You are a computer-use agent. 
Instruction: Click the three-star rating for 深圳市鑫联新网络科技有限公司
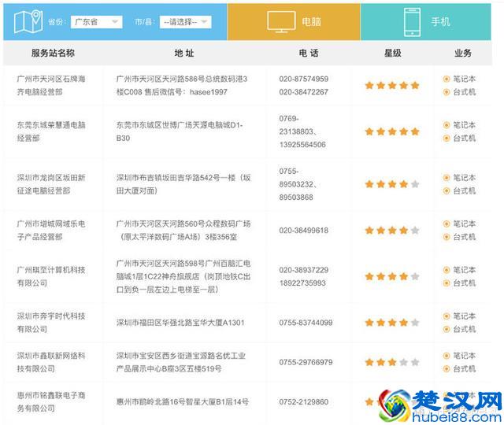[x=392, y=362]
